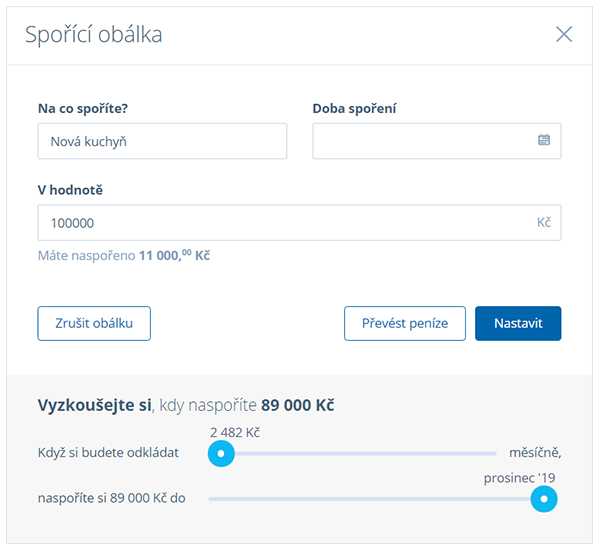Click the Převést peníze button
The width and height of the screenshot is (600, 550).
[405, 323]
